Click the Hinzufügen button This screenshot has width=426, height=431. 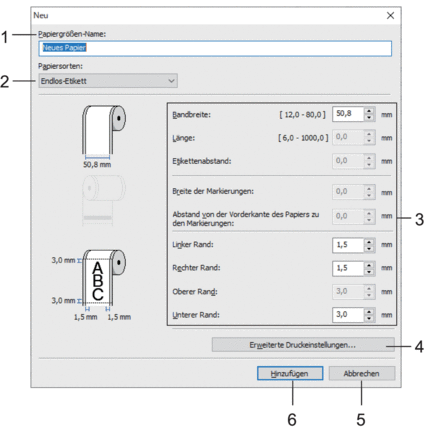coord(290,373)
